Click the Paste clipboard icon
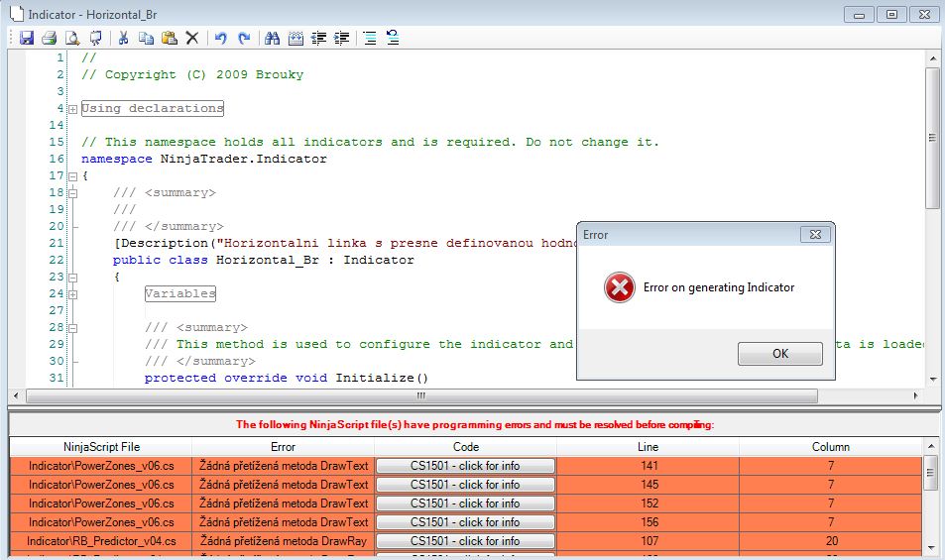This screenshot has width=945, height=560. tap(170, 38)
